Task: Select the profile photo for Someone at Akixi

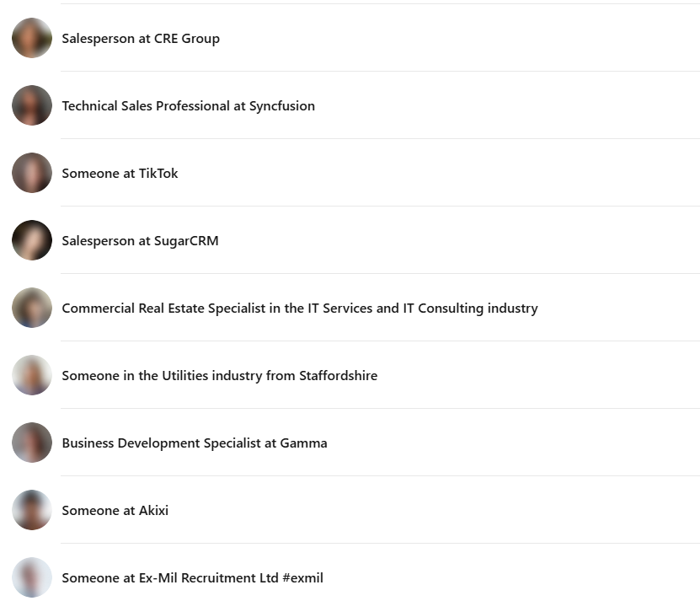Action: tap(32, 510)
